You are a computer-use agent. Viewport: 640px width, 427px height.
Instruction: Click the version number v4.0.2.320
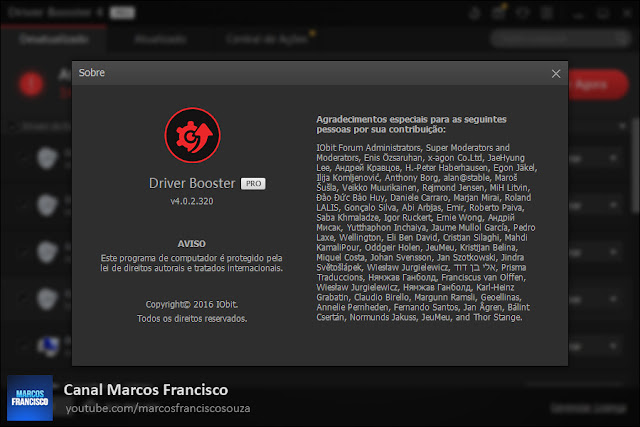pyautogui.click(x=192, y=201)
